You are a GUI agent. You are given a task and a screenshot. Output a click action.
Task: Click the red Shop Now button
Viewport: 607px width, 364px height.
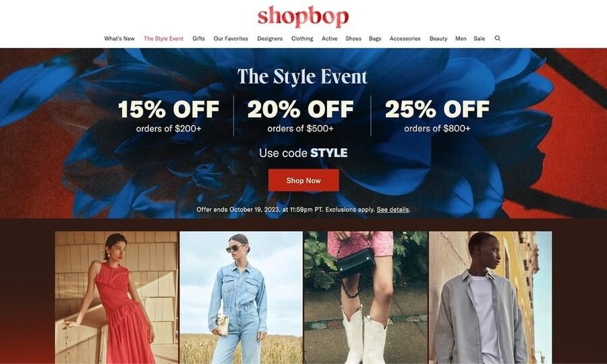click(x=303, y=180)
